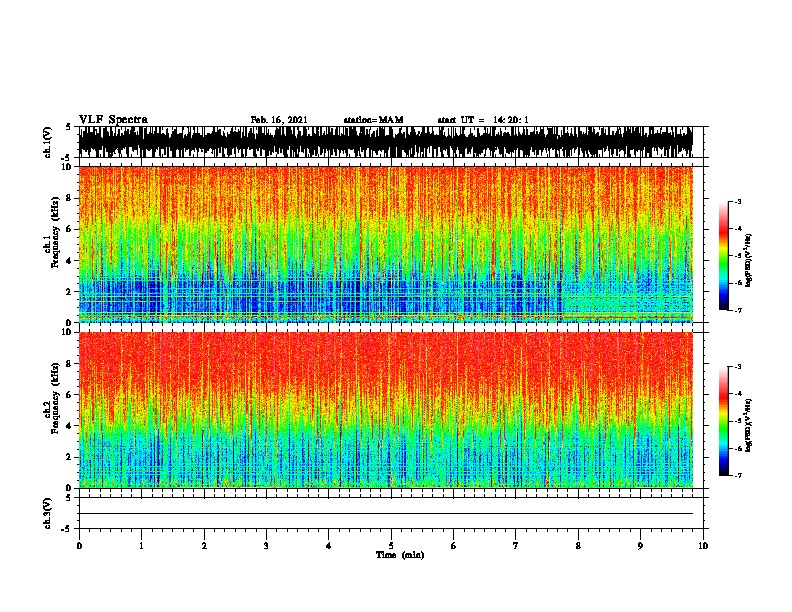Click the time axis tick label "0"

point(79,546)
